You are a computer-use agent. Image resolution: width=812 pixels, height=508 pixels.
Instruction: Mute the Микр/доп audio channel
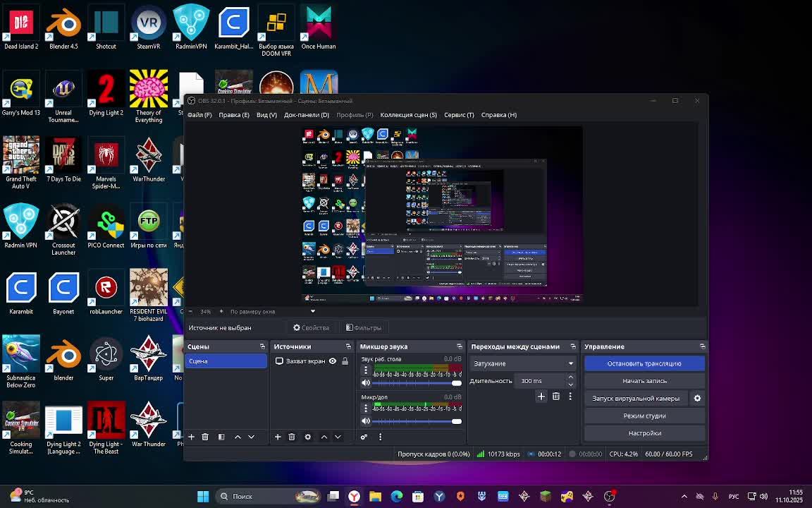365,421
